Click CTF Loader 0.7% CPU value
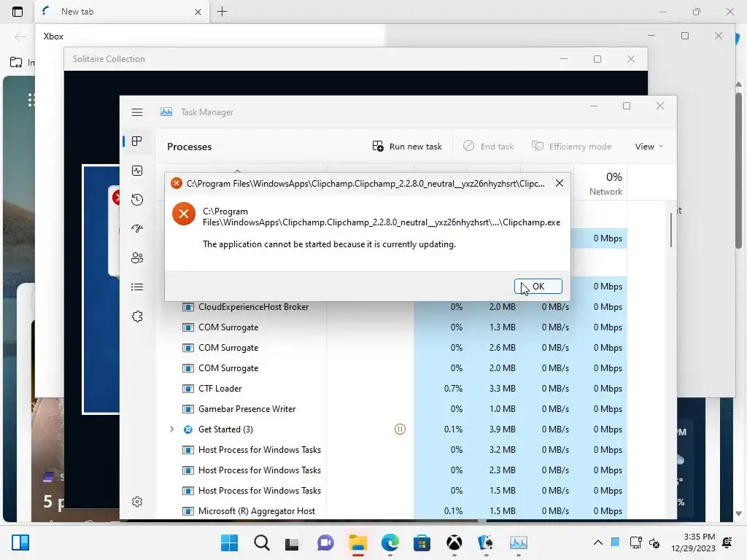The image size is (747, 560). coord(453,389)
